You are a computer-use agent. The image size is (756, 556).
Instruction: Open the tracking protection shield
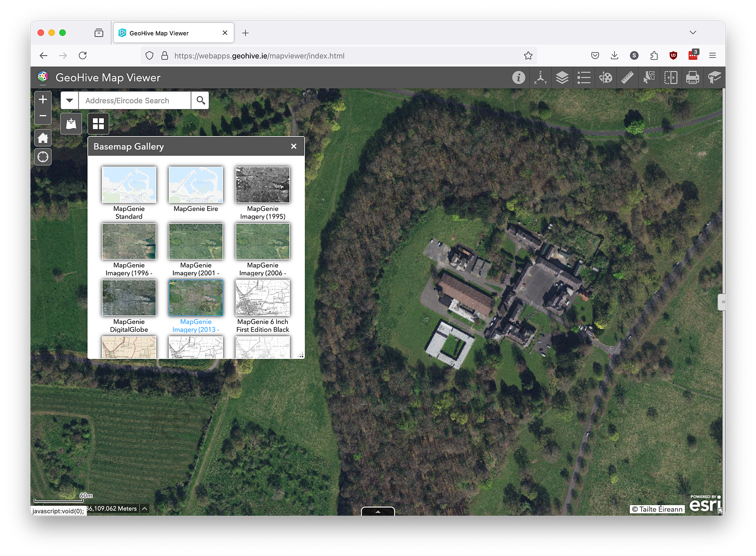[x=150, y=56]
